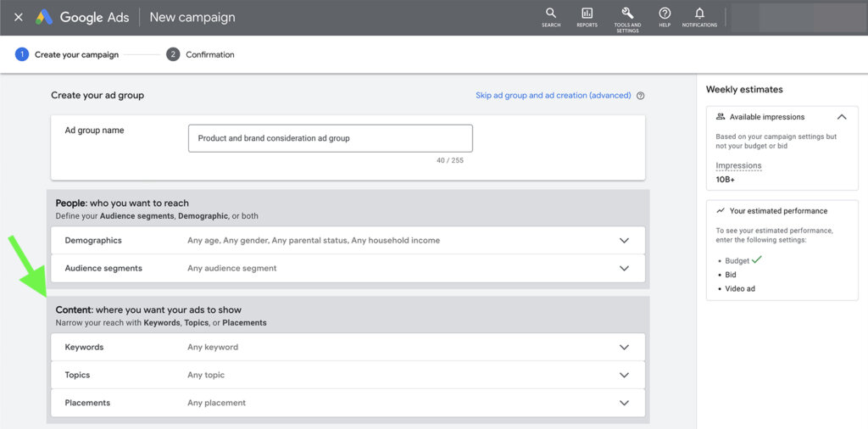Viewport: 868px width, 429px height.
Task: Click the people icon beside Available impressions
Action: point(721,117)
